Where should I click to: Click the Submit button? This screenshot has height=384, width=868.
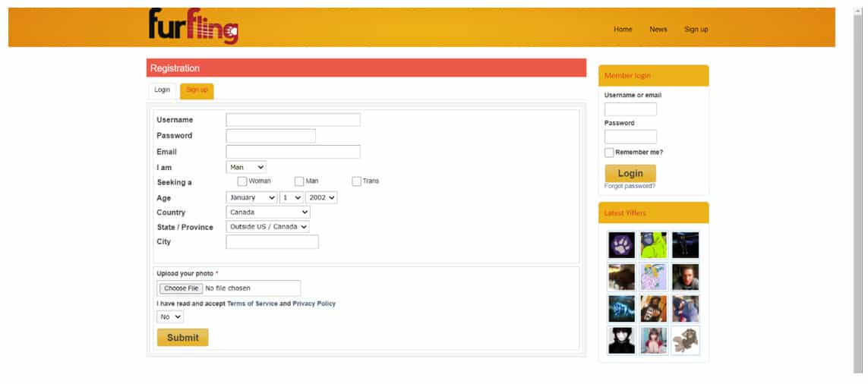[x=183, y=338]
